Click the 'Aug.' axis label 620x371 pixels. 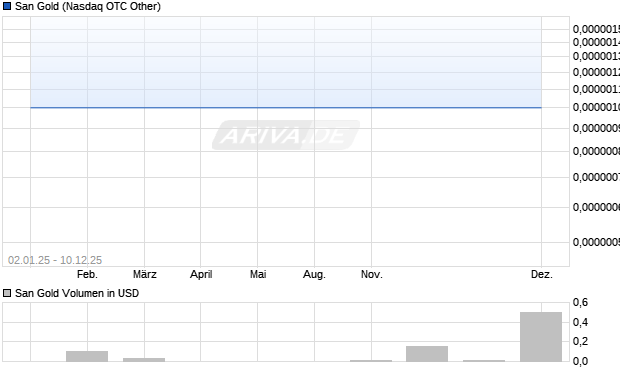pyautogui.click(x=314, y=274)
